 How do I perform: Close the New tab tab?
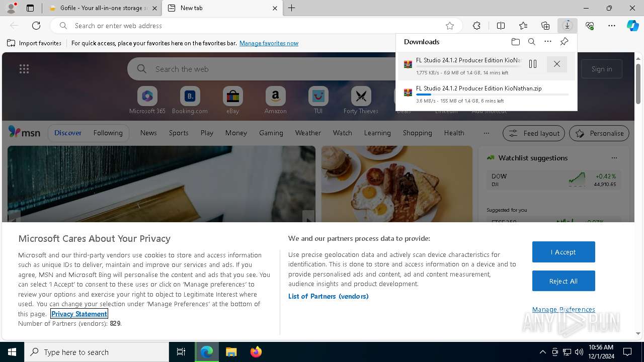275,8
